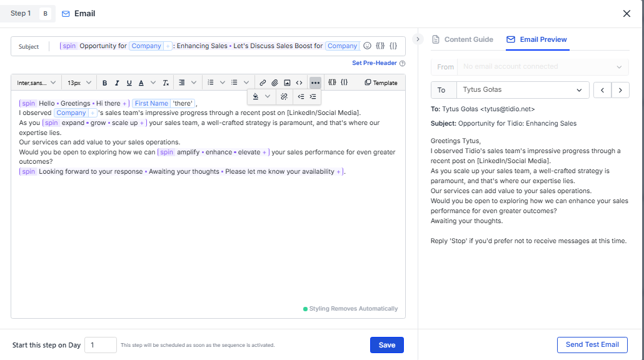Open the To recipient dropdown Tytus Gołas
The width and height of the screenshot is (644, 360).
click(523, 90)
